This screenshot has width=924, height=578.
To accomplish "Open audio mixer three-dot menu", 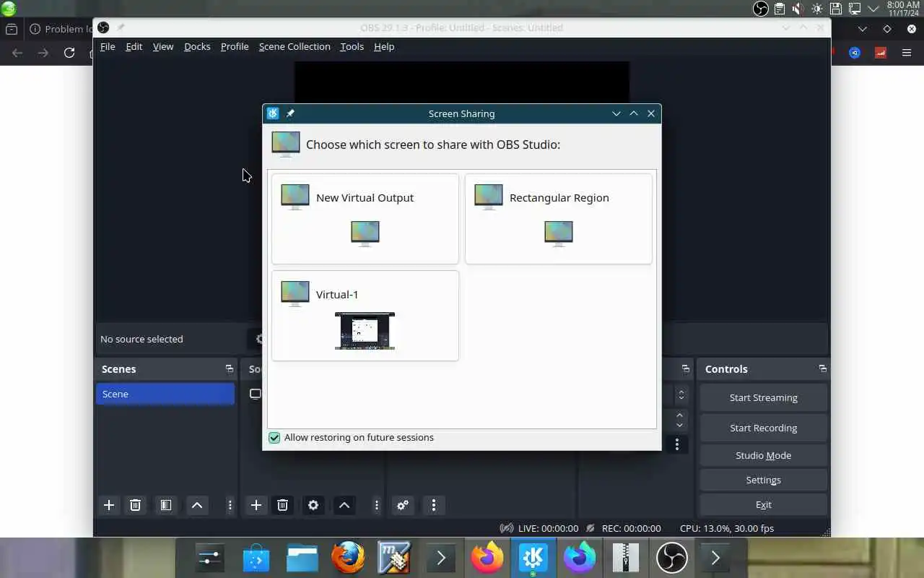I will [x=433, y=505].
